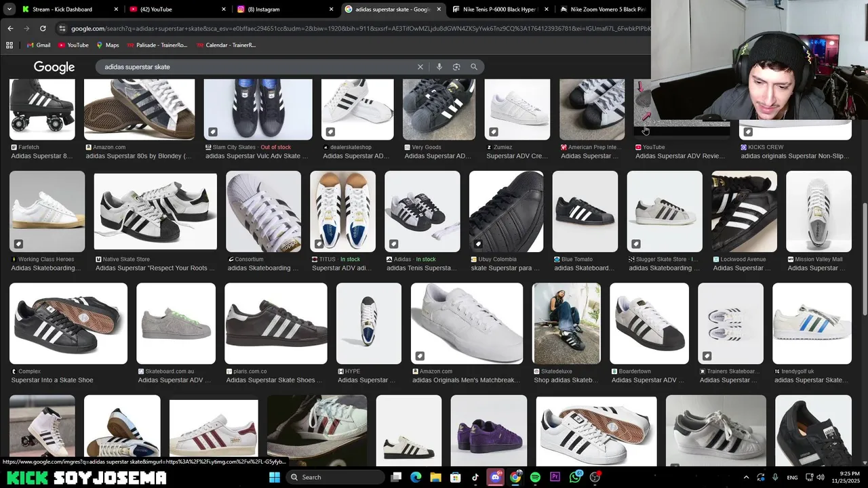The image size is (868, 488).
Task: Open the Native Skate Store Respect Your Roots image
Action: point(155,211)
